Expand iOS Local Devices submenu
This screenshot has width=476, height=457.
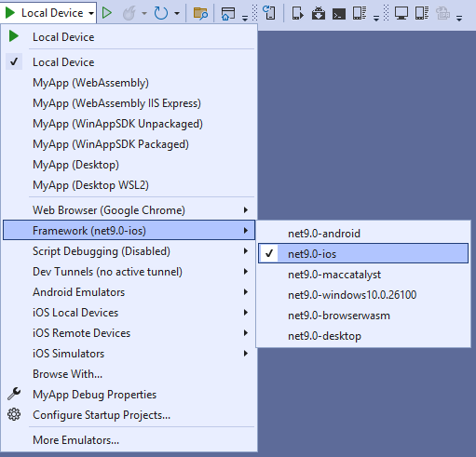pyautogui.click(x=129, y=313)
